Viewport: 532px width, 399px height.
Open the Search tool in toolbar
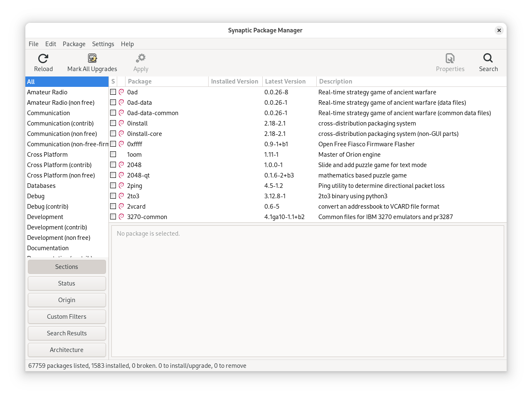[488, 58]
